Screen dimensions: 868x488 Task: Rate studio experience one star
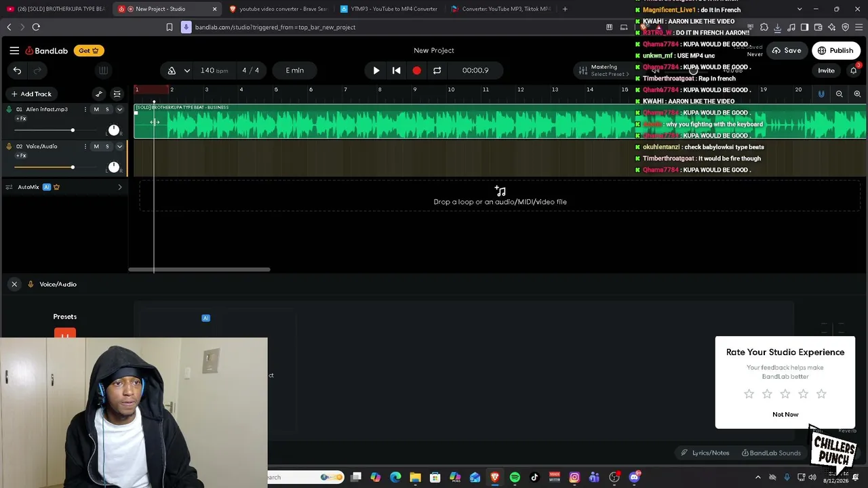pyautogui.click(x=749, y=394)
